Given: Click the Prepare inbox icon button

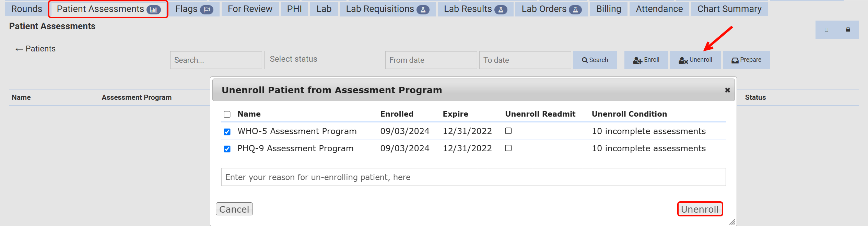Looking at the screenshot, I should (x=746, y=60).
